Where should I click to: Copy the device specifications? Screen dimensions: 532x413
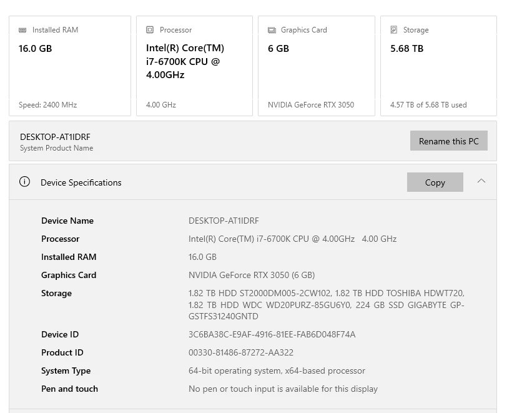pos(435,182)
